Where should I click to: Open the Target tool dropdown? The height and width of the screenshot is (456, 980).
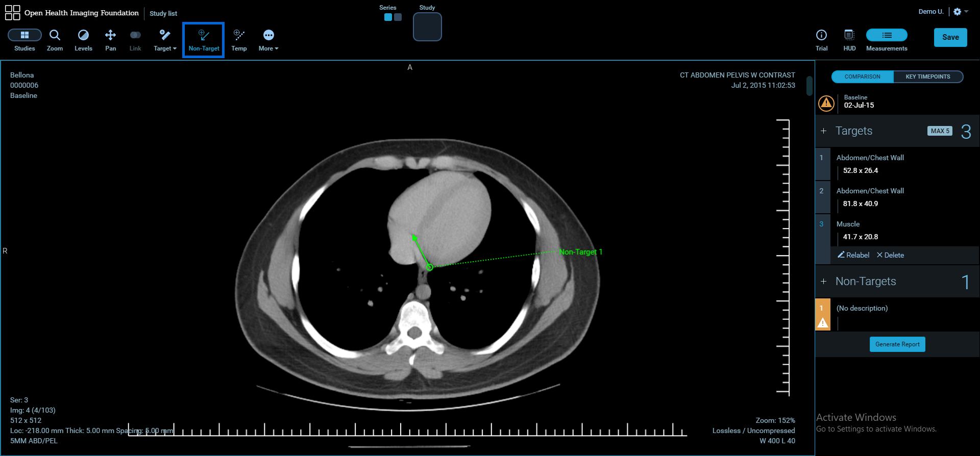tap(165, 40)
